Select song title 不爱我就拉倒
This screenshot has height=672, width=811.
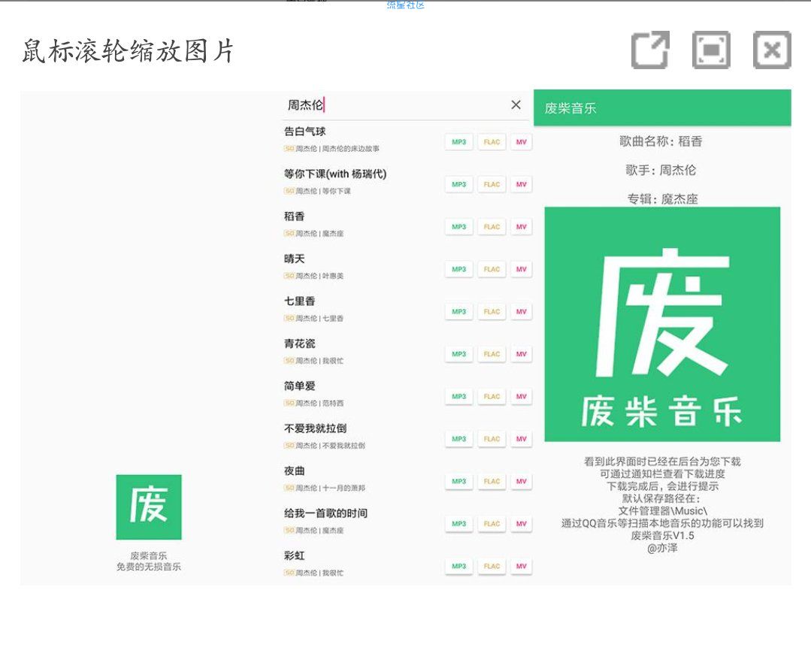click(315, 428)
